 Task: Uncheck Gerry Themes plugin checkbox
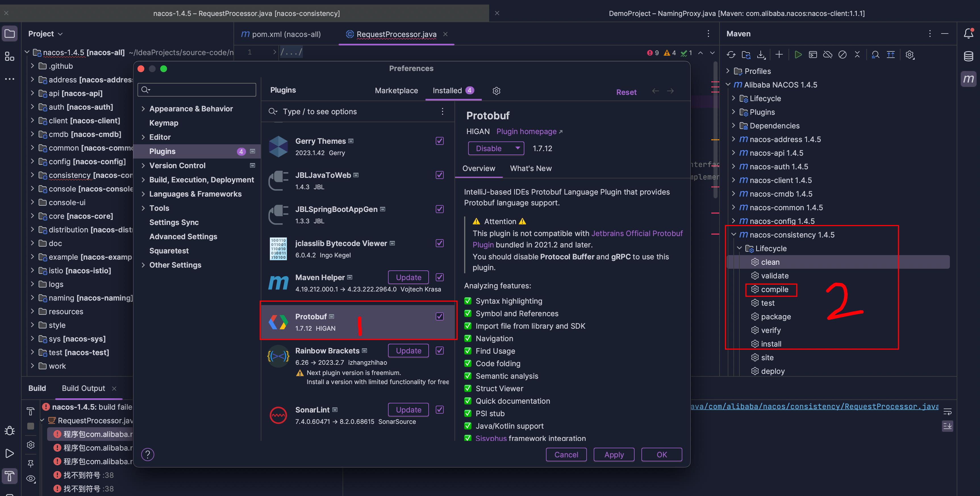439,141
